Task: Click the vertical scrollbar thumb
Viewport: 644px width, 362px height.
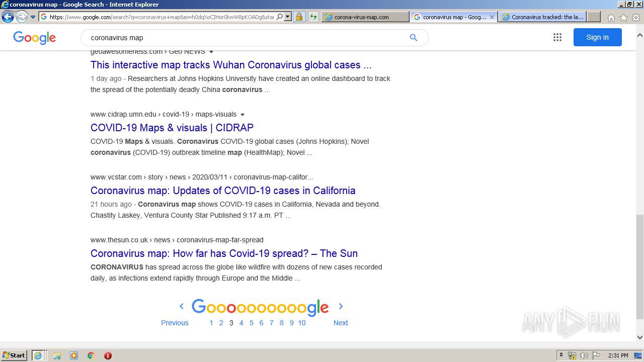Action: coord(640,266)
